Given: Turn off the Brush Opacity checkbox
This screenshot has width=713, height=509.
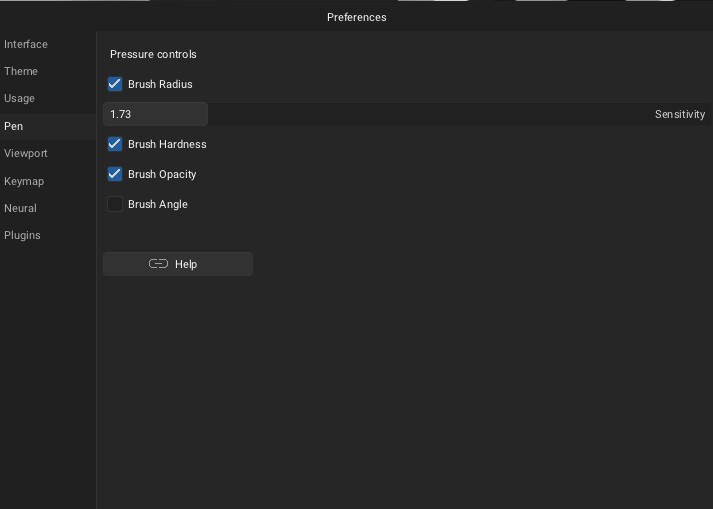Looking at the screenshot, I should [x=115, y=174].
